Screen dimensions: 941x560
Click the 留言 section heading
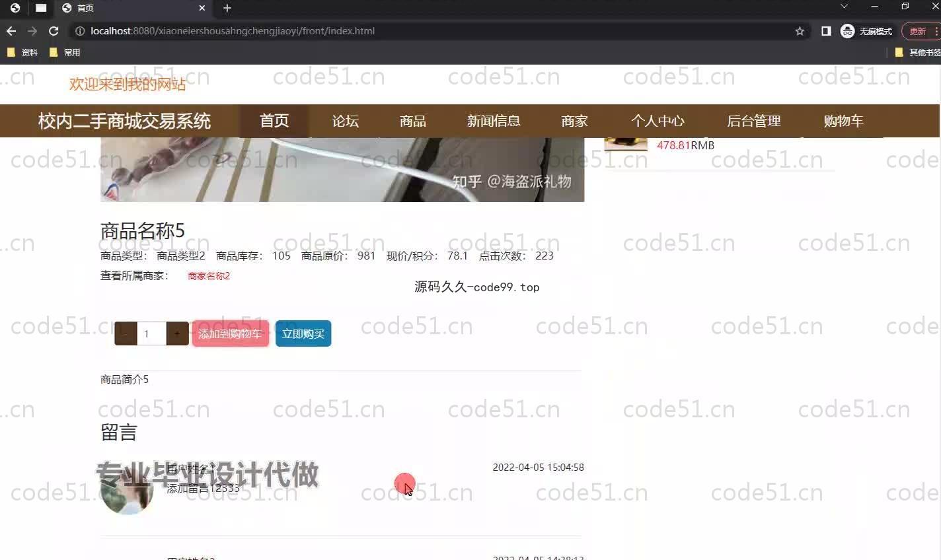click(119, 433)
